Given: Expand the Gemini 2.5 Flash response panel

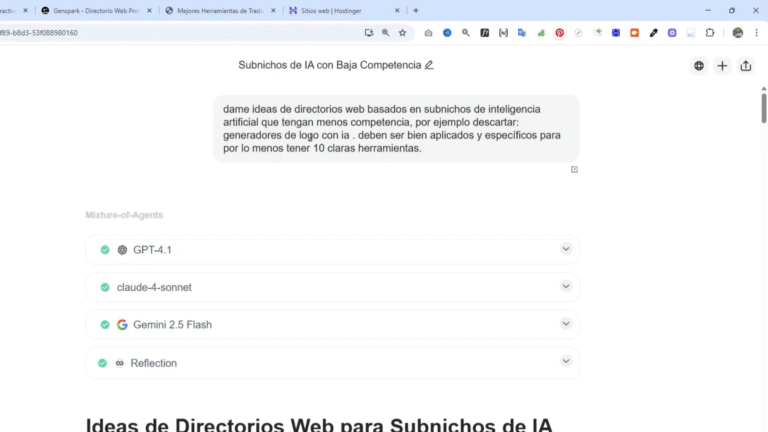Looking at the screenshot, I should click(566, 323).
